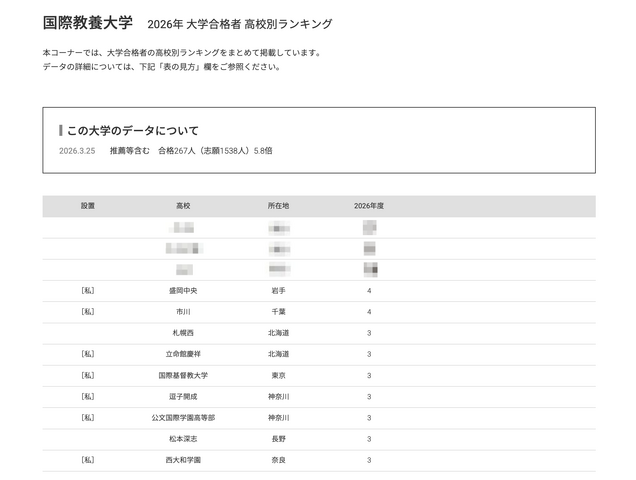Click the count 3 in 立命館慶祥 row
636x480 pixels.
point(369,354)
